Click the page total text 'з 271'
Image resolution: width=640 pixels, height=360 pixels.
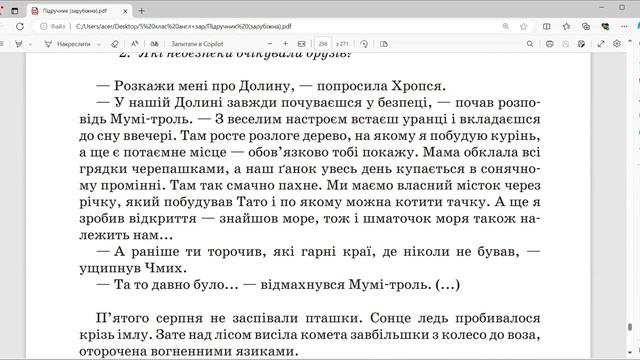pos(342,44)
